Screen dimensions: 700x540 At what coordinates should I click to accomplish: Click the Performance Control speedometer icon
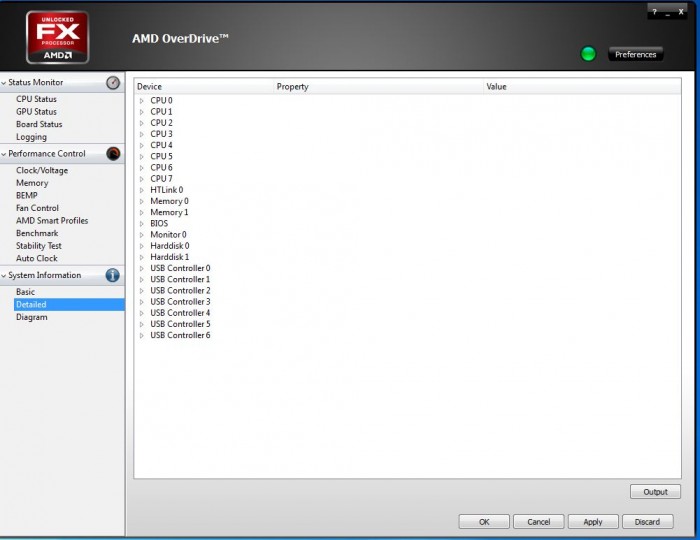pyautogui.click(x=113, y=154)
